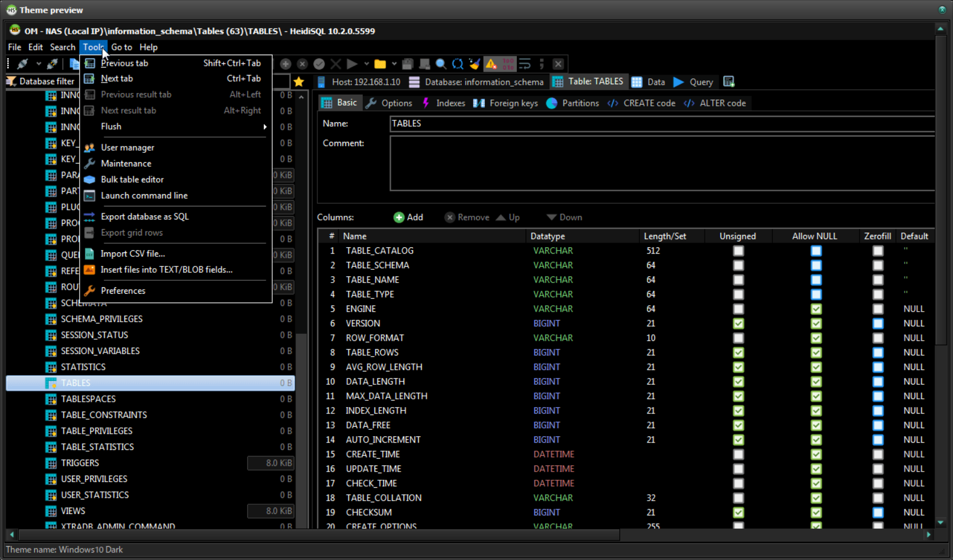Screen dimensions: 953x560
Task: Click the yellow star favorites icon
Action: click(299, 82)
